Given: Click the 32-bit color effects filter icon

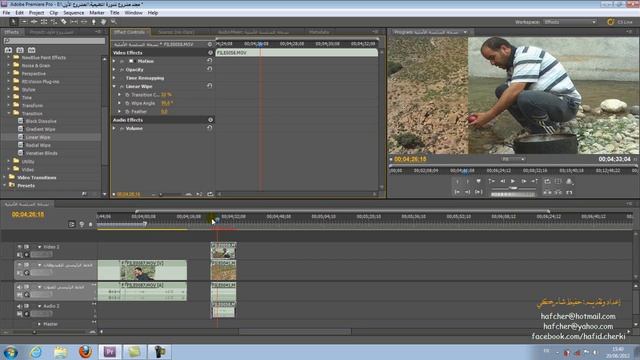Looking at the screenshot, I should click(x=20, y=50).
